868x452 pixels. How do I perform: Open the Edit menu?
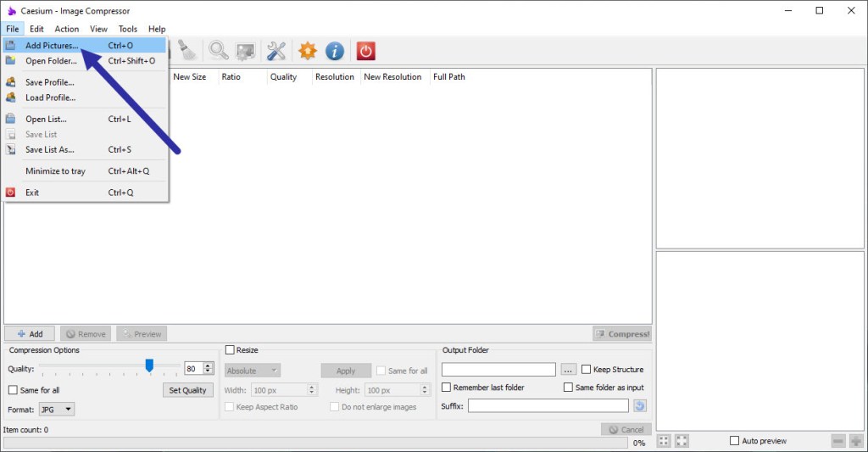click(x=36, y=29)
